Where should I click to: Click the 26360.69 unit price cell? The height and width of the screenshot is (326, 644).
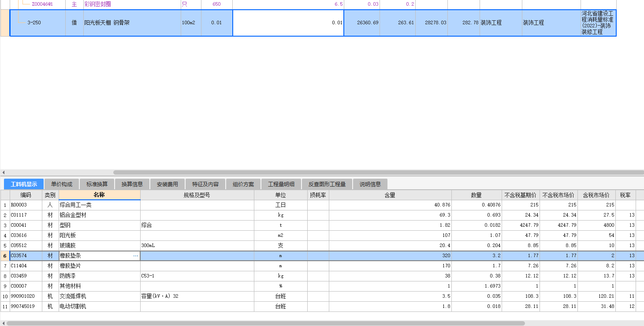coord(362,23)
